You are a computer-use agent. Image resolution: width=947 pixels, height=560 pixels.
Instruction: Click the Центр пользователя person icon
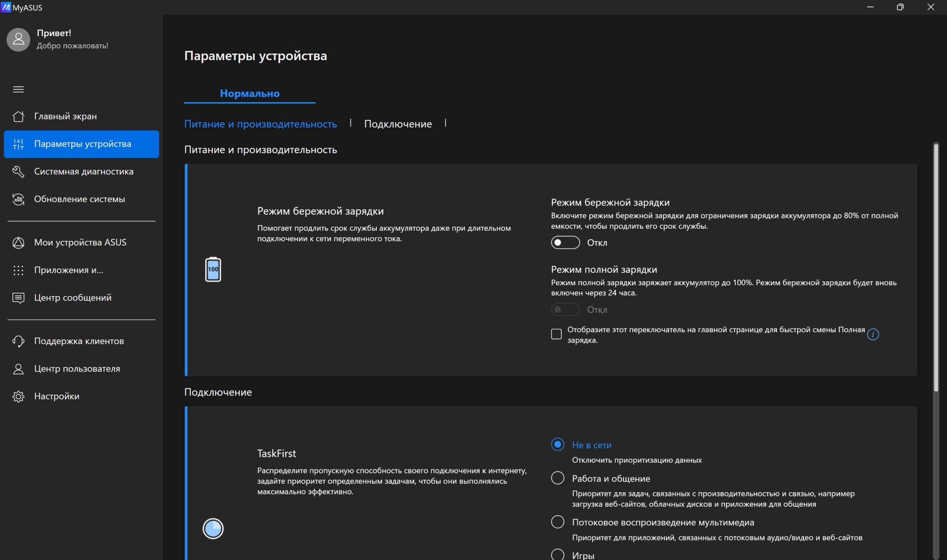(x=18, y=369)
